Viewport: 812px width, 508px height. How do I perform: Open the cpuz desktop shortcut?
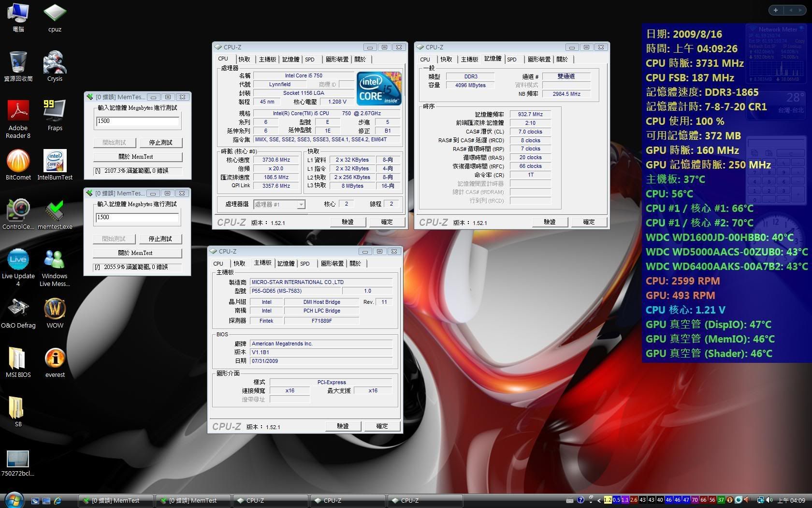(55, 17)
